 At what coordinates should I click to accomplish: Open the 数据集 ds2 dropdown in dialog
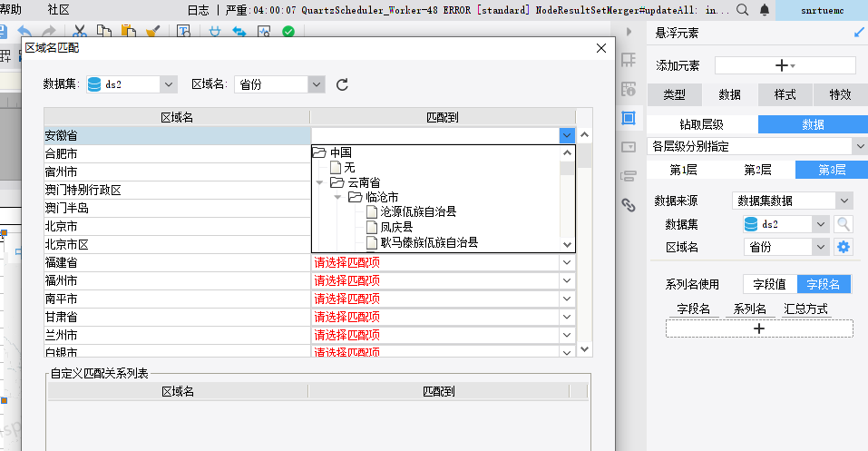[132, 84]
